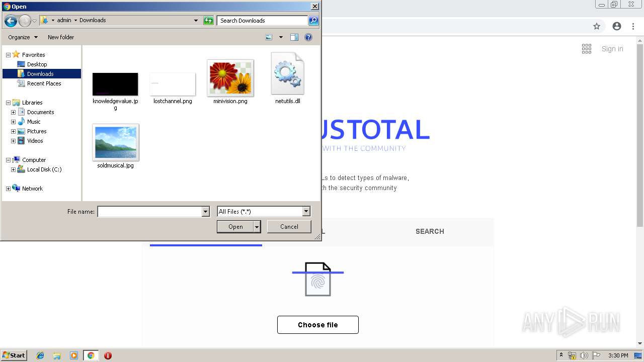Toggle the preview pane icon
The width and height of the screenshot is (644, 362).
pos(294,37)
